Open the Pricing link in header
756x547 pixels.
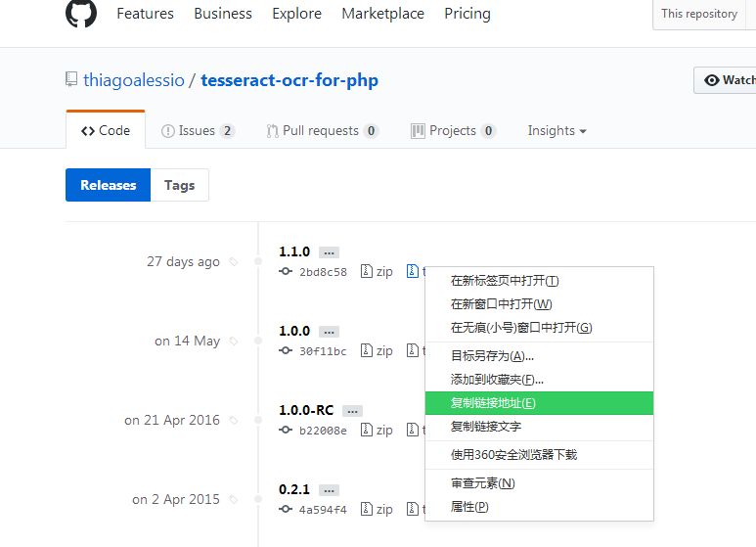click(x=467, y=14)
